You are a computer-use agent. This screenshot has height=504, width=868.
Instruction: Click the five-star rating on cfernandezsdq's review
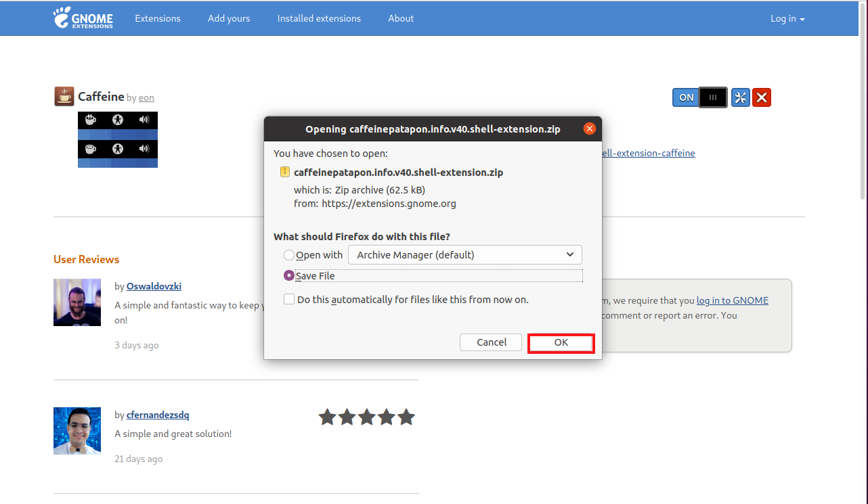pyautogui.click(x=366, y=417)
